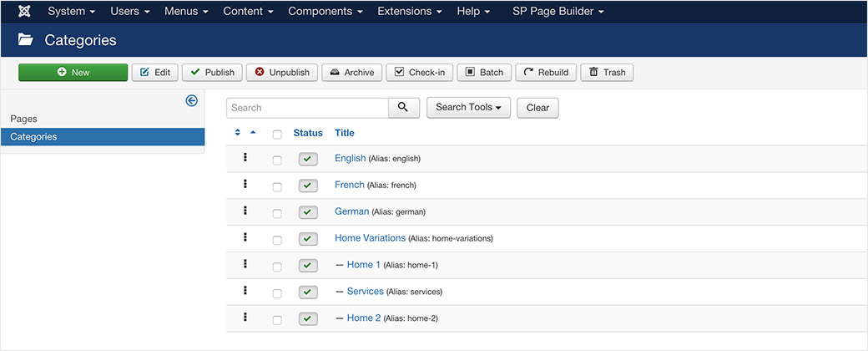
Task: Click the Rebuild toolbar button
Action: tap(546, 73)
